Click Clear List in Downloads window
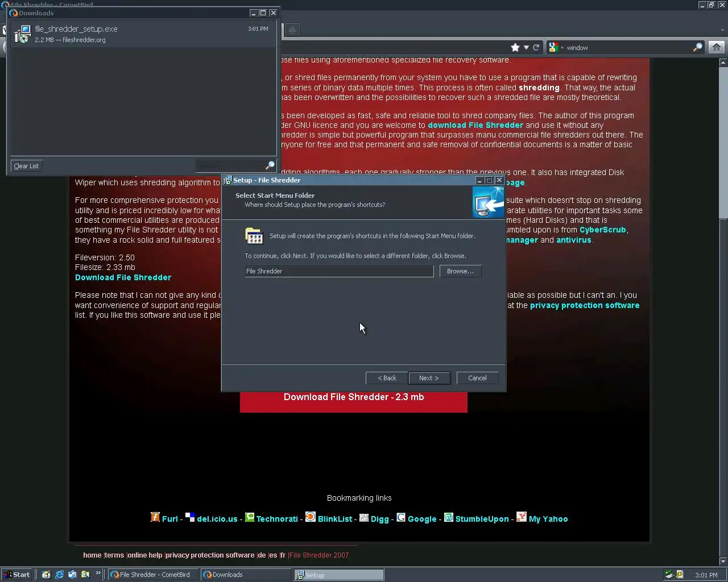 [x=26, y=166]
